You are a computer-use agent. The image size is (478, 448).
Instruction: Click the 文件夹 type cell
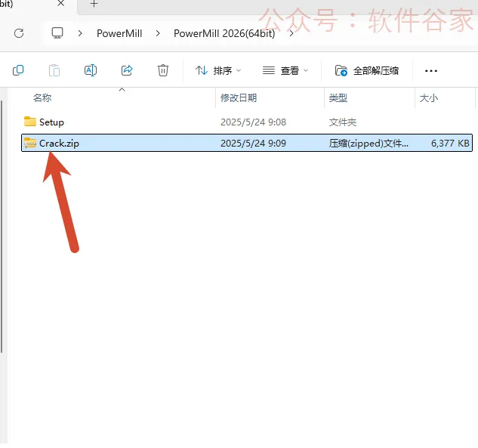click(343, 122)
